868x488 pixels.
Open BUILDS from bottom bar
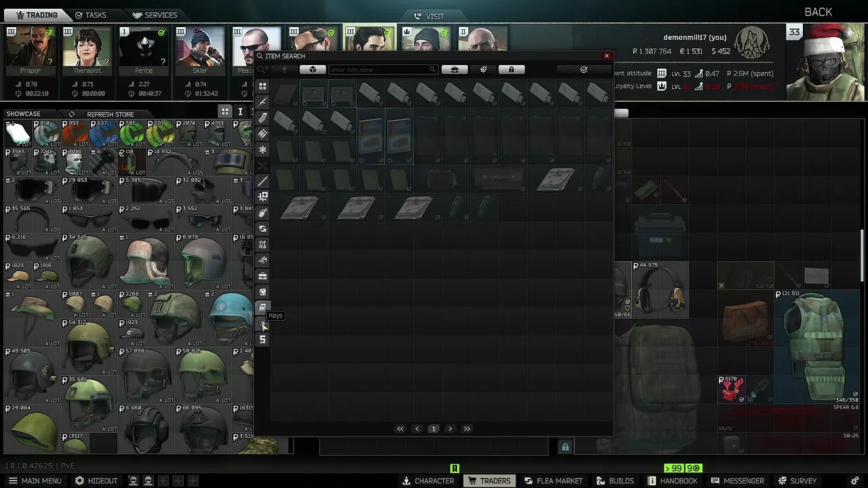point(615,481)
